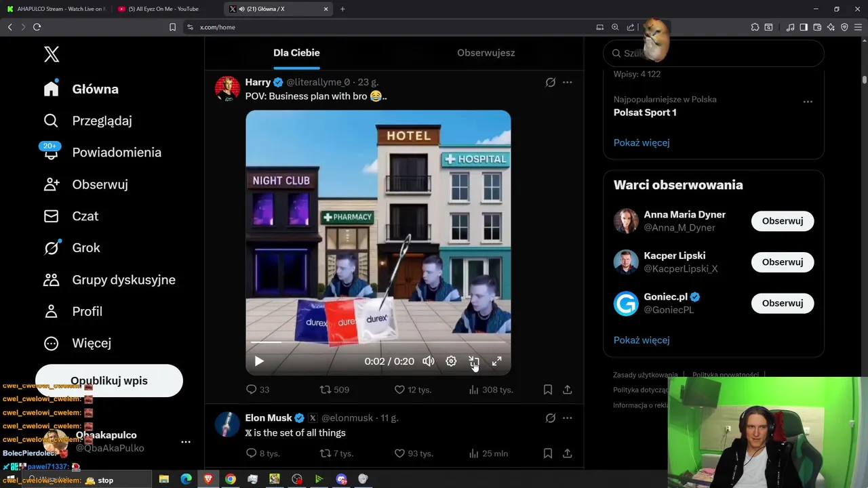Play the video in Harry's post
This screenshot has width=868, height=488.
(x=259, y=361)
